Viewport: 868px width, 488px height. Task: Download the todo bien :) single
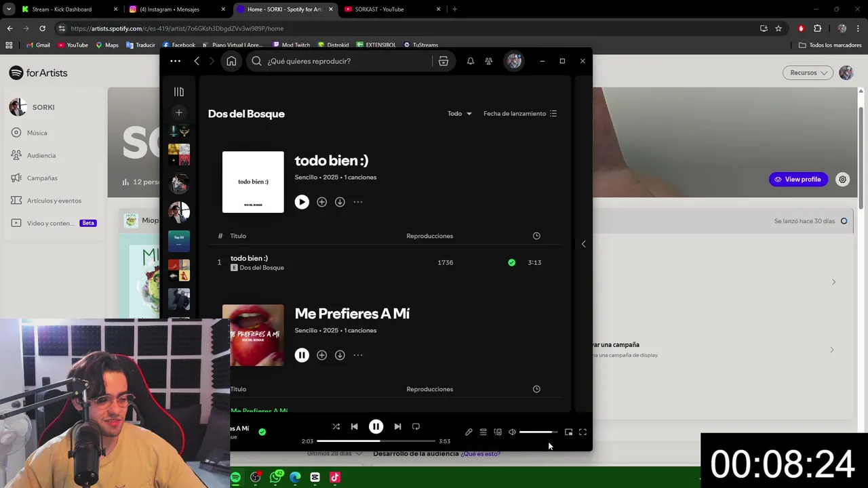point(340,202)
